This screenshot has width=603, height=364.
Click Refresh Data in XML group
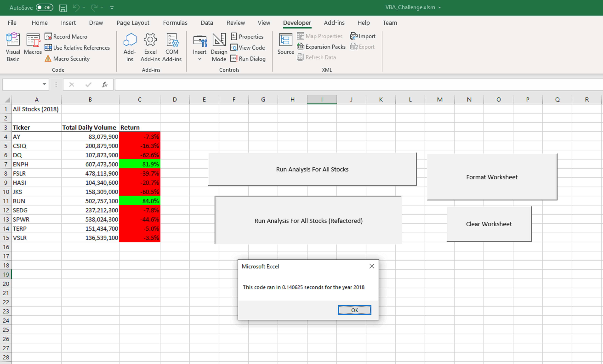(x=316, y=57)
